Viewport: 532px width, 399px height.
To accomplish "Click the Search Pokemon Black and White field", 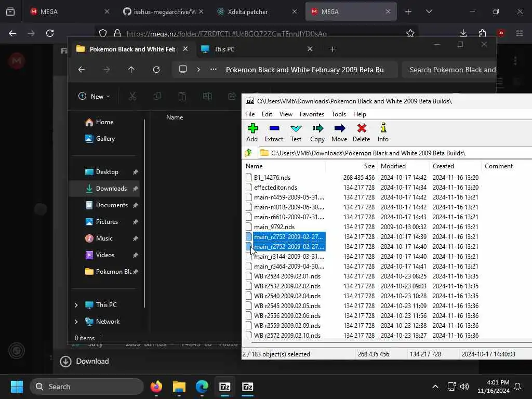I will (449, 70).
